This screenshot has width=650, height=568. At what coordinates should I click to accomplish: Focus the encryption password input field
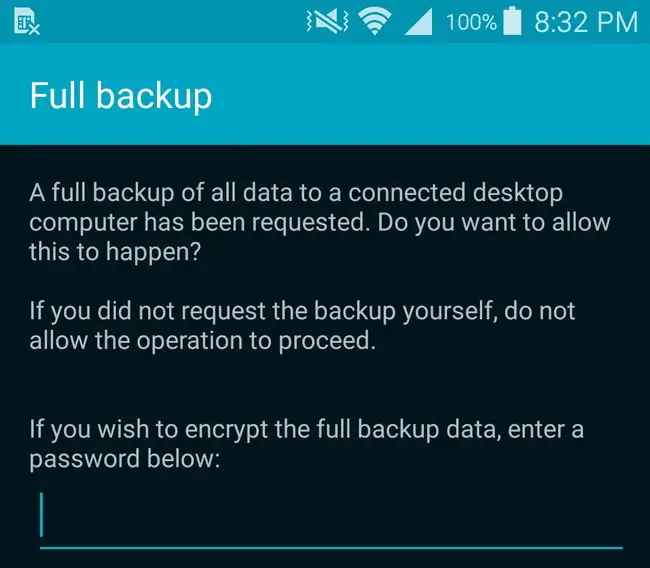click(x=331, y=519)
